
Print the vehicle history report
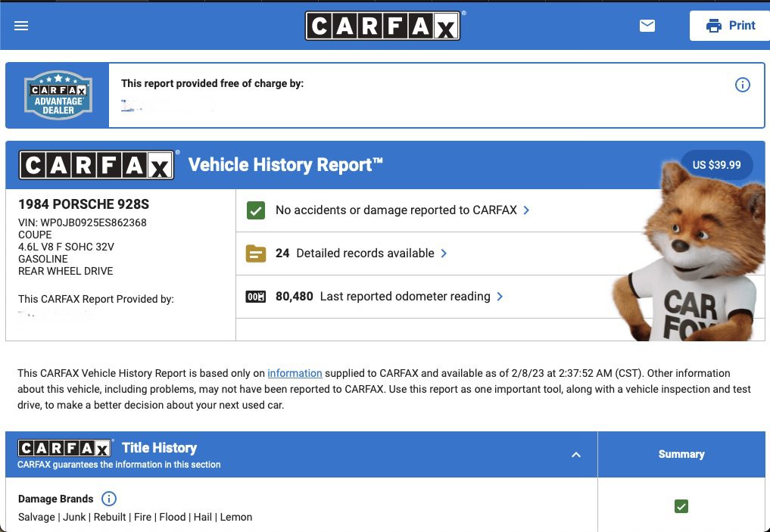[730, 26]
